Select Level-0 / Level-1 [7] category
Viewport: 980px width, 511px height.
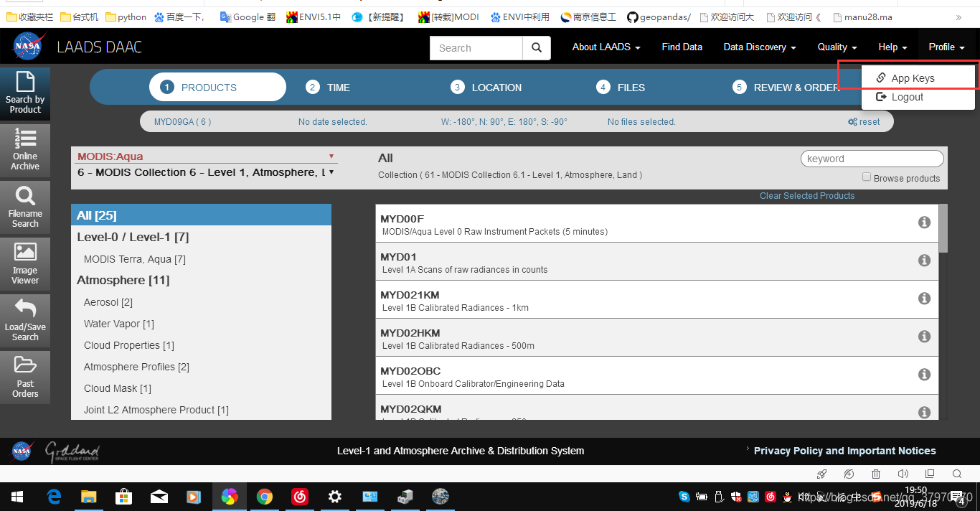click(133, 237)
